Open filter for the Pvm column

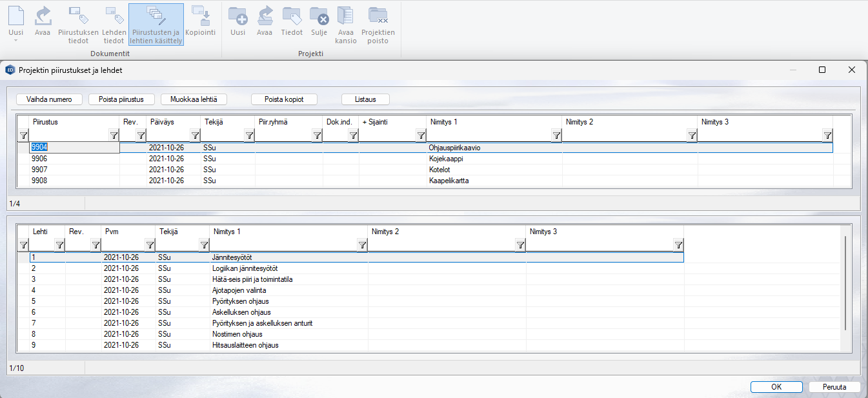[x=150, y=245]
